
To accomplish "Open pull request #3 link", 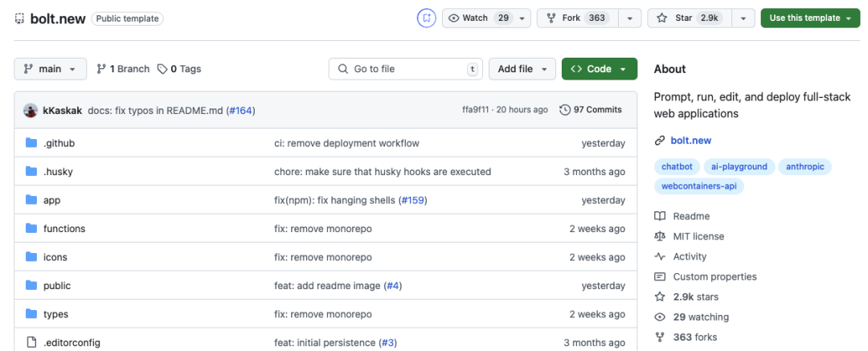I will 387,343.
